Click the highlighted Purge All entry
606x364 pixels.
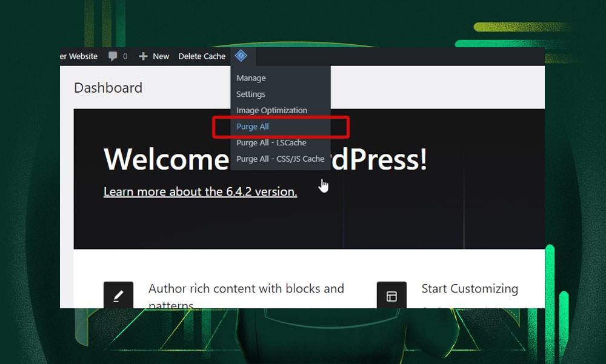253,127
